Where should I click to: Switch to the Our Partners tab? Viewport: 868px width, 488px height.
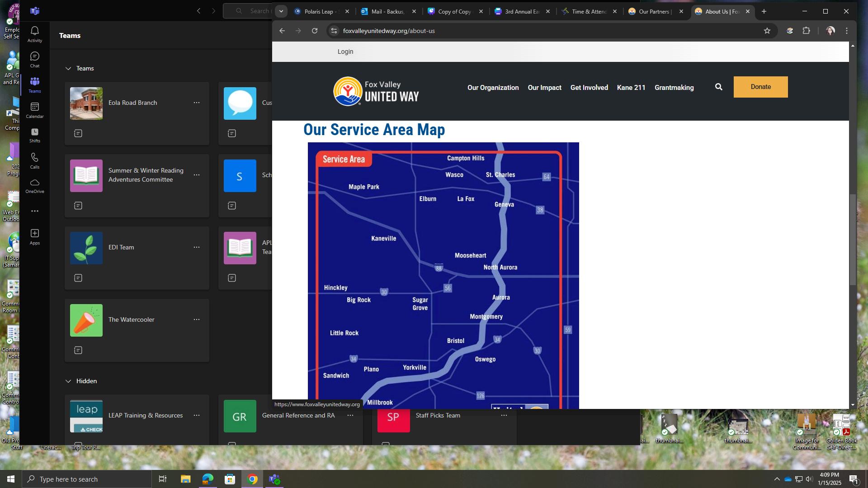655,12
